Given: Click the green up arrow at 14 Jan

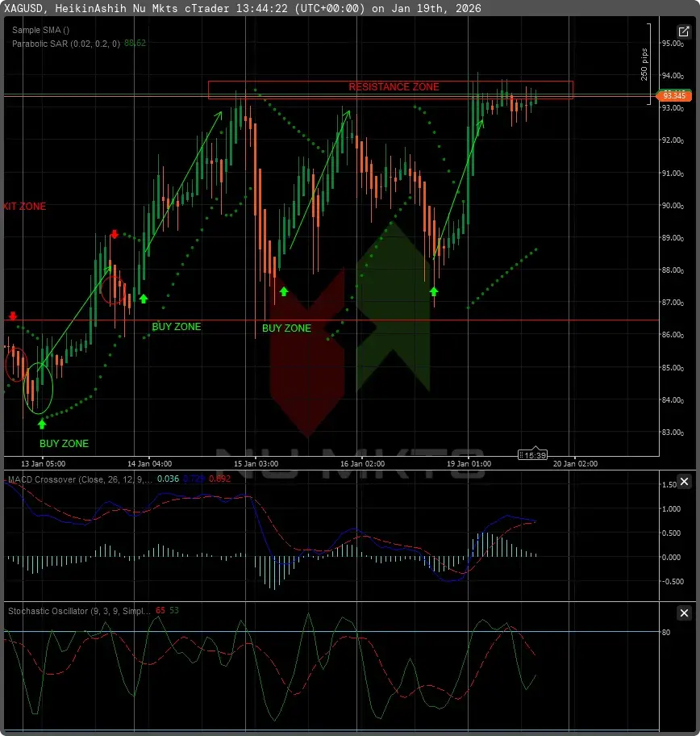Looking at the screenshot, I should point(144,299).
